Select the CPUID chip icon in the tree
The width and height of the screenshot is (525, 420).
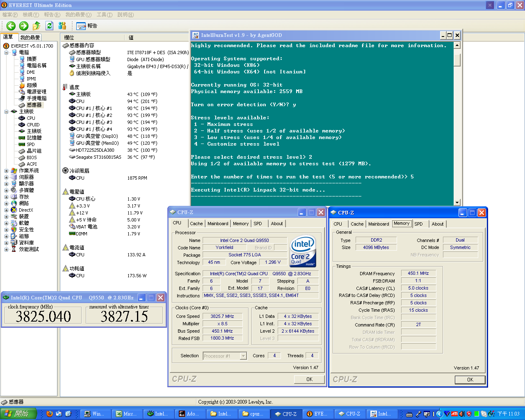(22, 125)
